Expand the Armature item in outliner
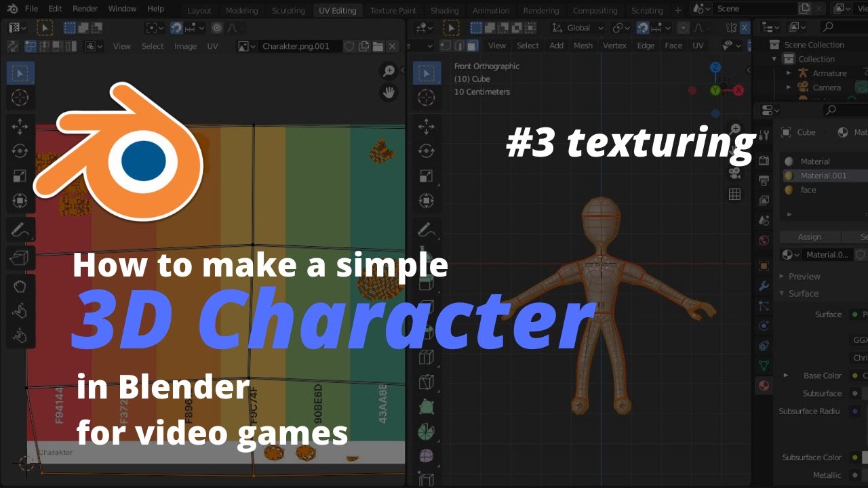Image resolution: width=868 pixels, height=488 pixels. pyautogui.click(x=789, y=73)
